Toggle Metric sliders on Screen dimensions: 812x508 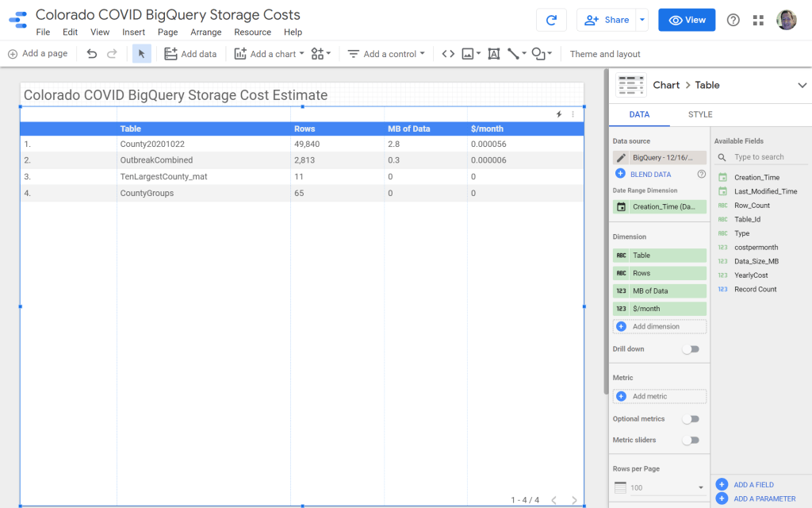(691, 441)
